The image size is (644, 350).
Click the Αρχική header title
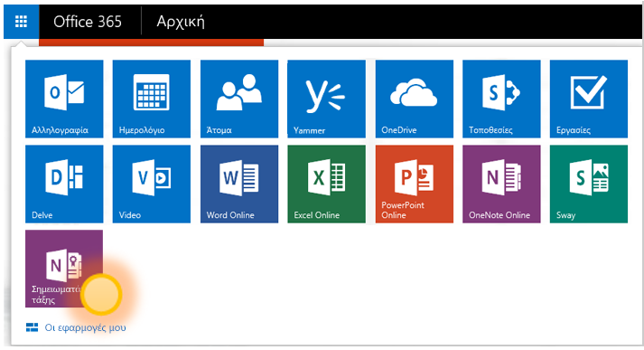pyautogui.click(x=181, y=22)
